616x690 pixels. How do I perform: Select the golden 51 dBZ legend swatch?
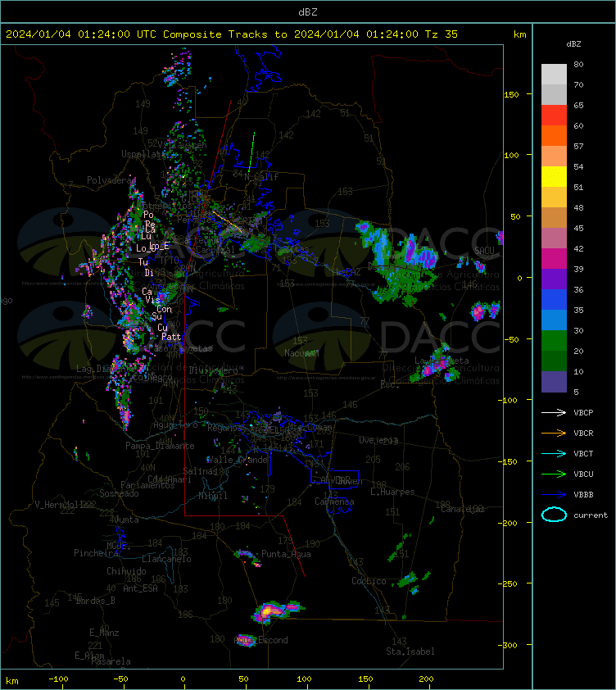pos(554,197)
